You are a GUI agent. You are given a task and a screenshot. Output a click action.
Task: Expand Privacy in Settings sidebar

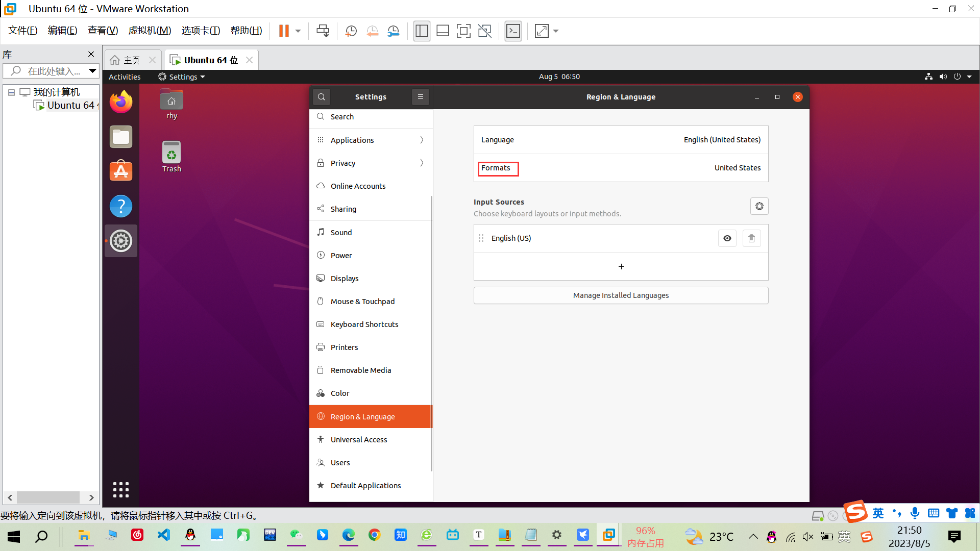pyautogui.click(x=371, y=163)
